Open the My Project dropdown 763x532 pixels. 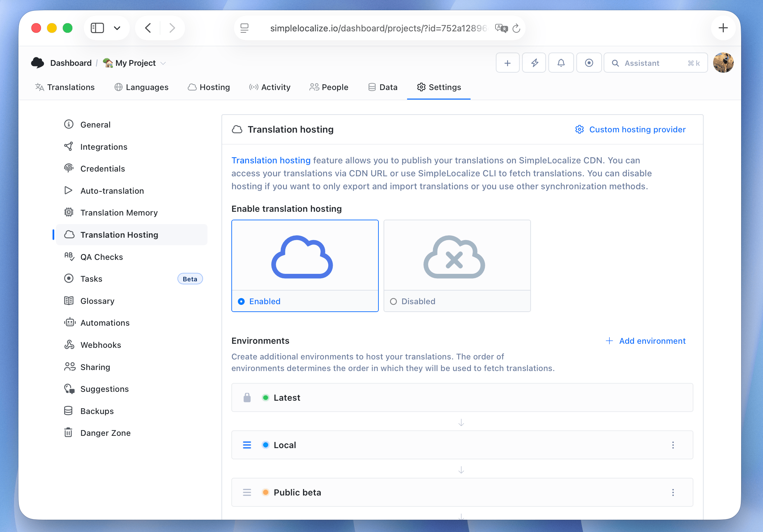tap(135, 63)
